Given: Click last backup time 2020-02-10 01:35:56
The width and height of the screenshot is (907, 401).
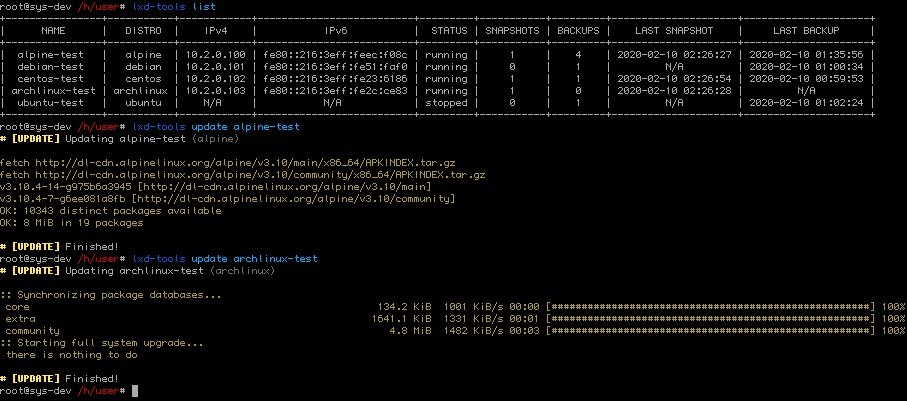Looking at the screenshot, I should pos(806,55).
